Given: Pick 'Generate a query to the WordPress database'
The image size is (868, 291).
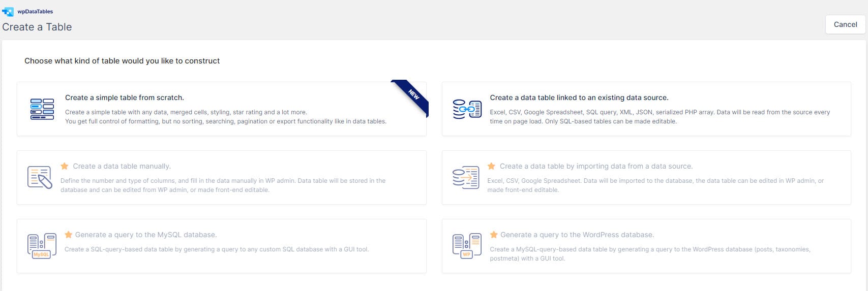Looking at the screenshot, I should [x=577, y=235].
